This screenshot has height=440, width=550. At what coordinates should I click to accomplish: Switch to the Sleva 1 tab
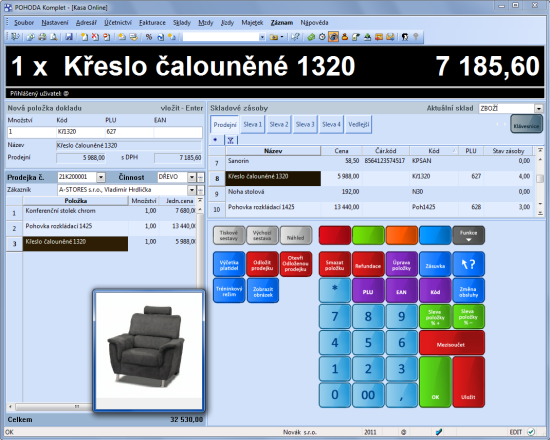point(253,124)
